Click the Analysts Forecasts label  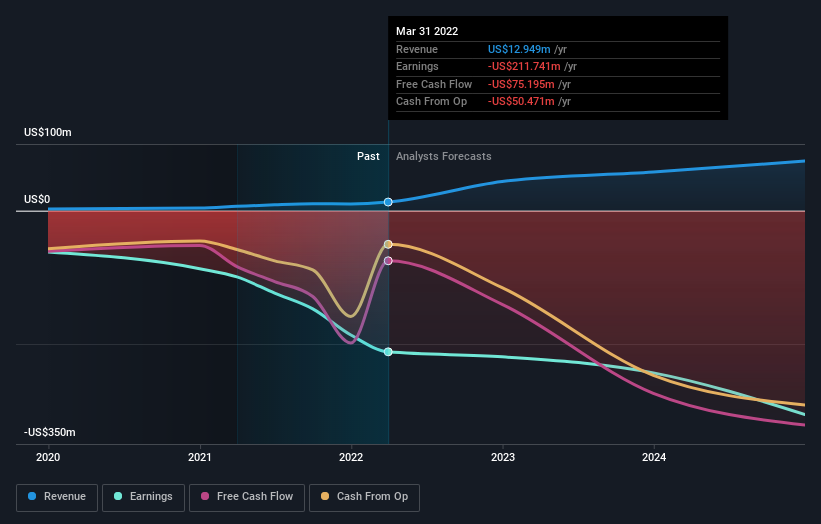(x=443, y=157)
